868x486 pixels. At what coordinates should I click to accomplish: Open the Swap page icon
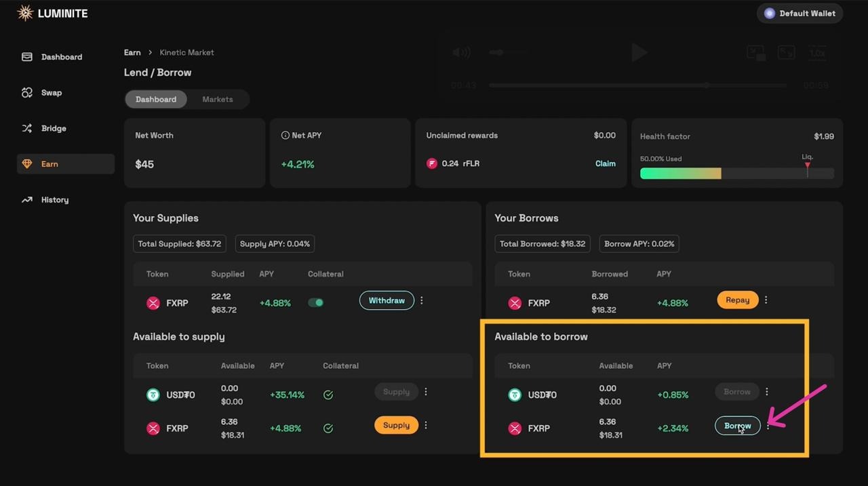27,93
